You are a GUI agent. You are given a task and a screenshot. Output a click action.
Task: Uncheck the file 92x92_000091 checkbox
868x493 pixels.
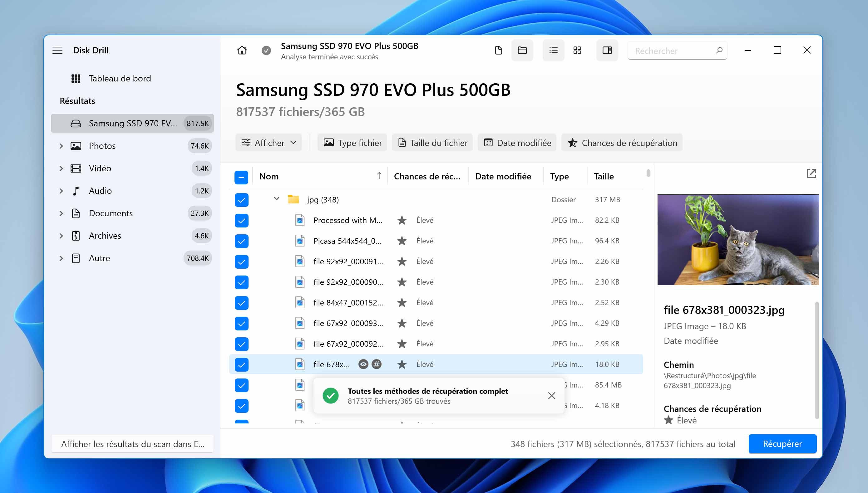241,262
